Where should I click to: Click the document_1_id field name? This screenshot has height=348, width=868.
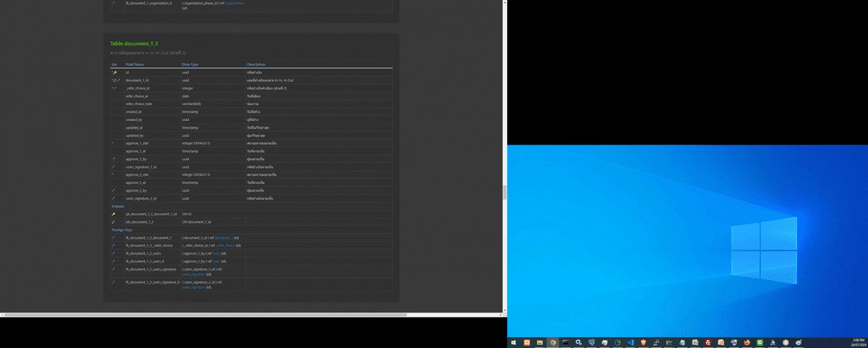[x=137, y=80]
